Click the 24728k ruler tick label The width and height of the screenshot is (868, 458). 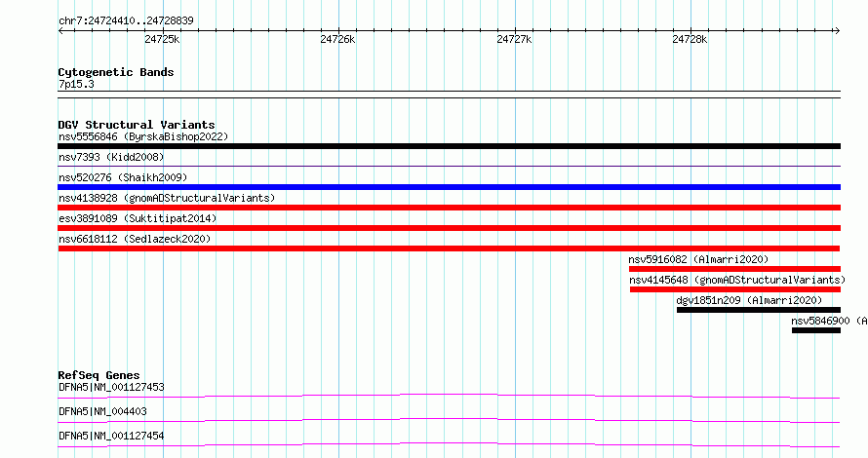click(x=690, y=39)
